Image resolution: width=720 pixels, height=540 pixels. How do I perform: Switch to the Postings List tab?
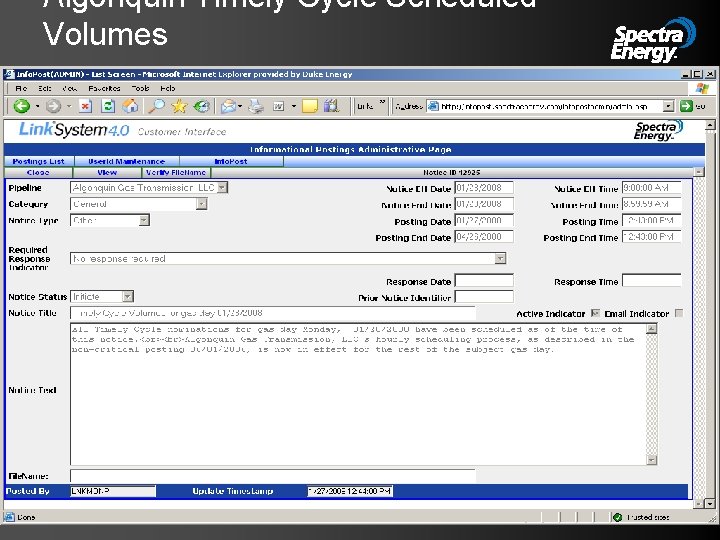[x=39, y=161]
